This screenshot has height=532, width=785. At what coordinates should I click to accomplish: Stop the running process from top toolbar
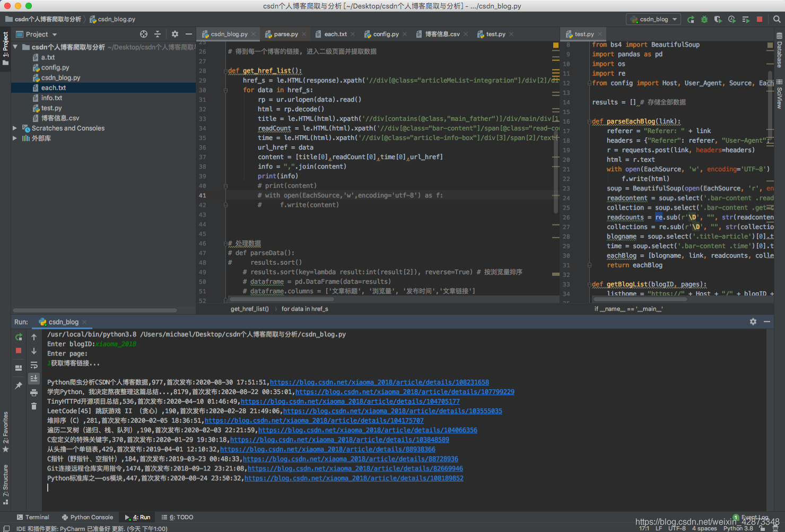[760, 19]
